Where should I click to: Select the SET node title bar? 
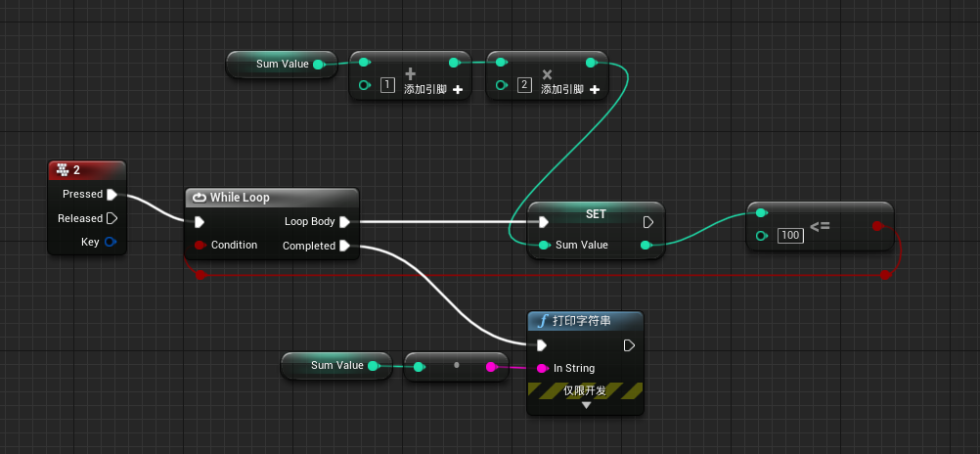pos(595,213)
